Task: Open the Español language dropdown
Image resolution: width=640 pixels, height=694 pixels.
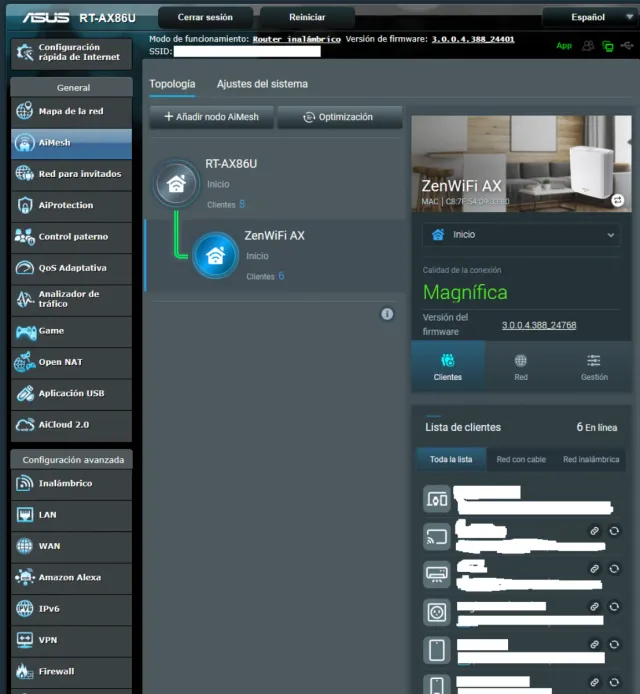Action: (588, 17)
